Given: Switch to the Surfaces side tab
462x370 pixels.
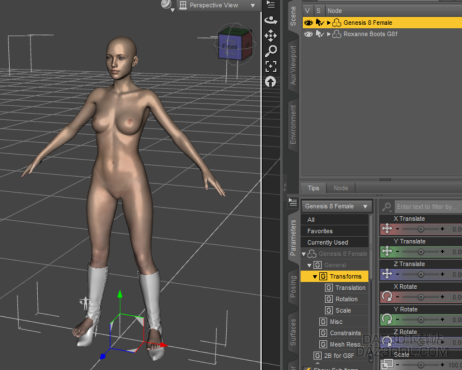Looking at the screenshot, I should [x=293, y=332].
